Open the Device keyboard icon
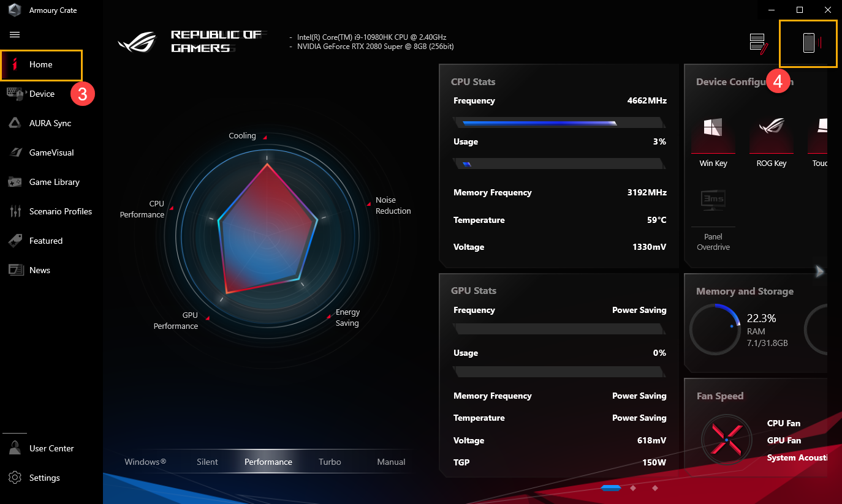This screenshot has height=504, width=842. [x=15, y=93]
